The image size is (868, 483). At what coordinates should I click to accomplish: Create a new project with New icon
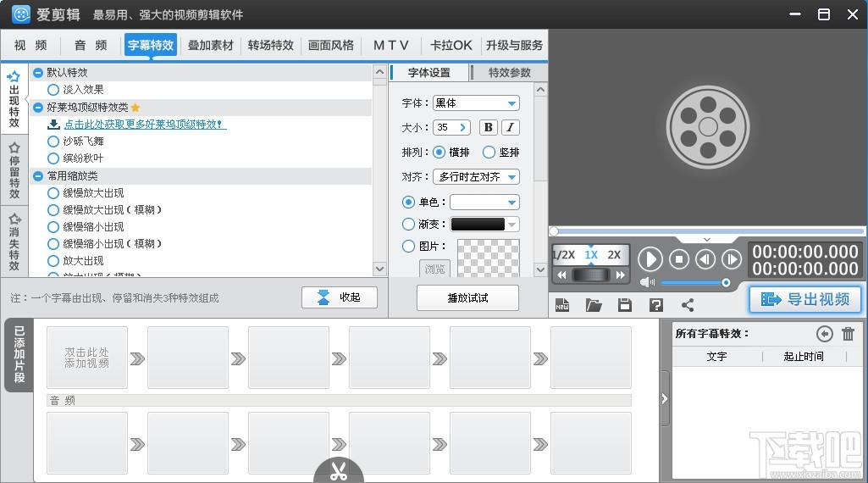pyautogui.click(x=562, y=305)
